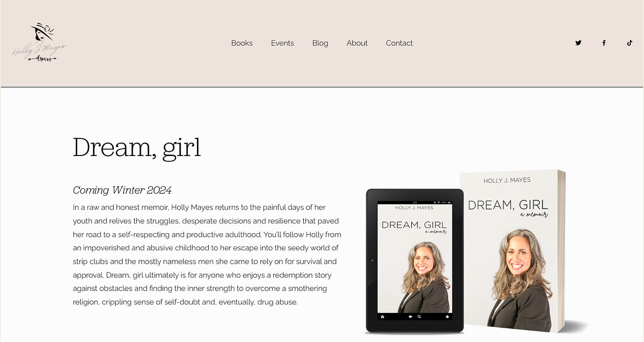Click the magnifier icon on the tablet

click(x=419, y=317)
